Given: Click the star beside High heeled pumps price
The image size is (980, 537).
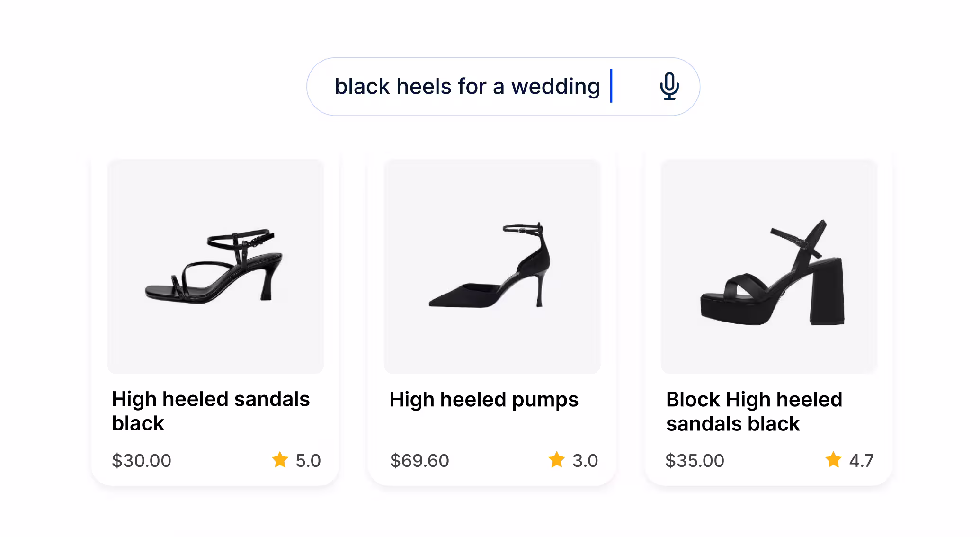Looking at the screenshot, I should tap(556, 460).
